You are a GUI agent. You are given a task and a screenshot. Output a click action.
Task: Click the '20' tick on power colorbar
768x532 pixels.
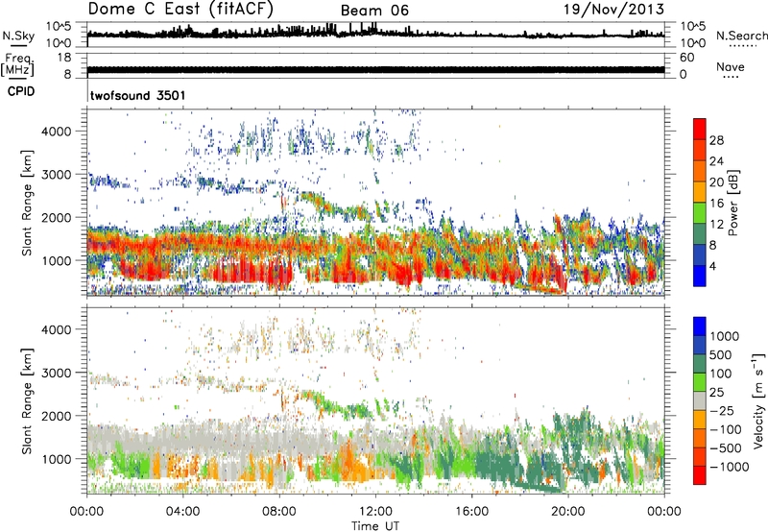point(716,182)
